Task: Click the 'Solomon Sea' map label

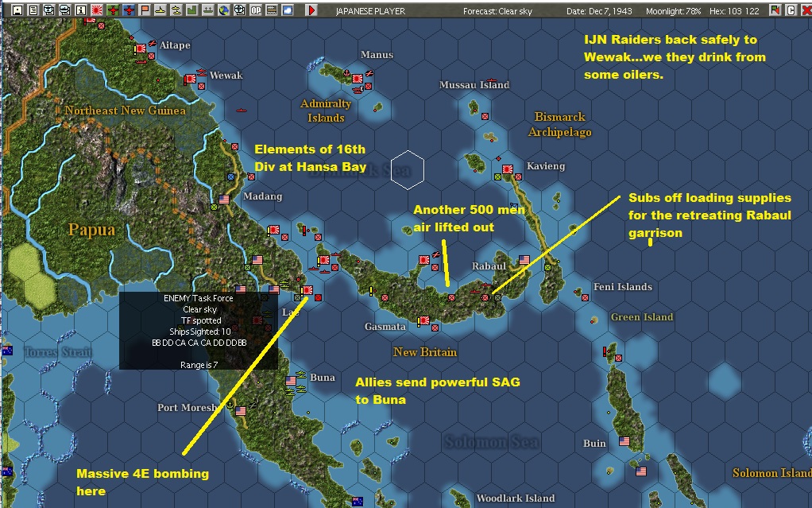Action: coord(492,442)
